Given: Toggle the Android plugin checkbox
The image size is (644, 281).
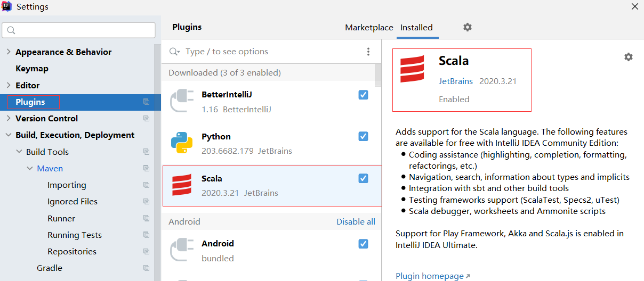Looking at the screenshot, I should coord(363,244).
